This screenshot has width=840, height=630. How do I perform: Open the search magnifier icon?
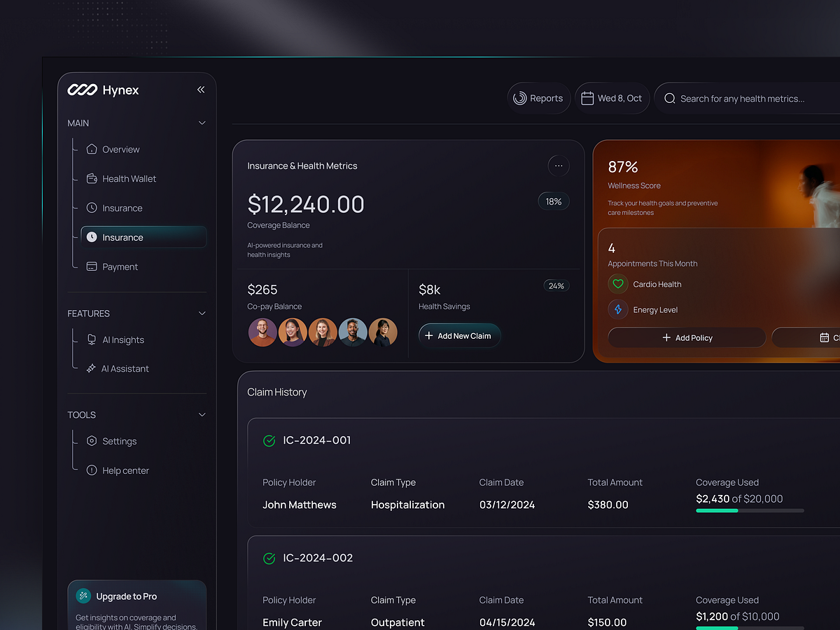(669, 99)
